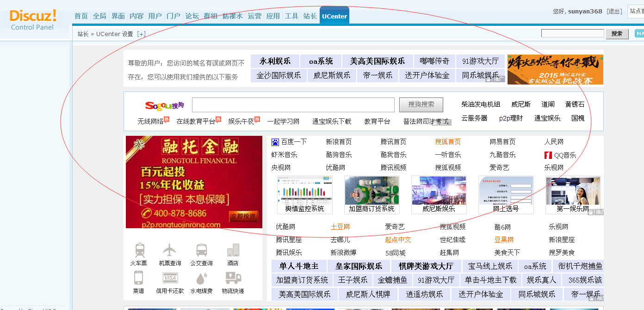Click the 退出 logout link
The width and height of the screenshot is (644, 310).
tap(614, 12)
